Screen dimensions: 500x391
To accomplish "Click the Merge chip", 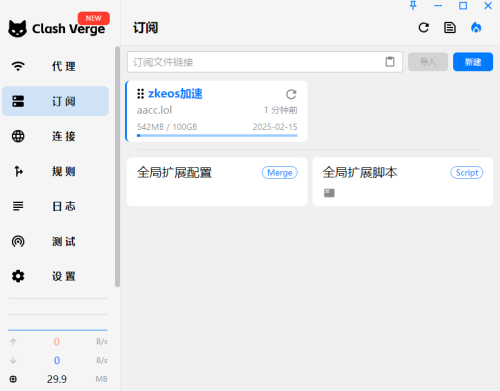I will [280, 173].
